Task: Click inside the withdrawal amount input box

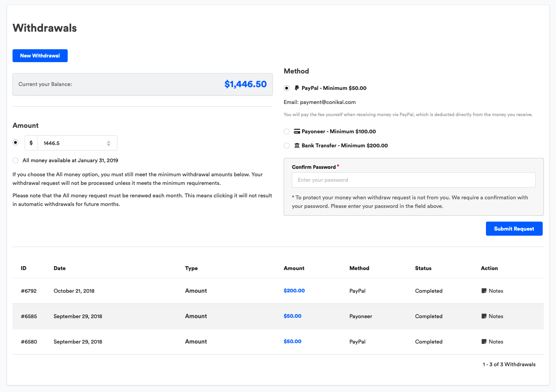Action: (x=70, y=143)
